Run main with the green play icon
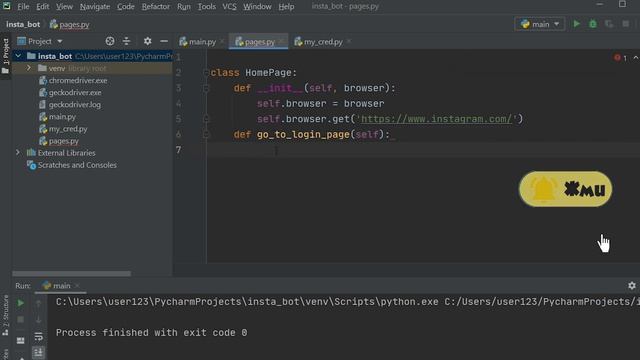The height and width of the screenshot is (360, 640). click(576, 24)
